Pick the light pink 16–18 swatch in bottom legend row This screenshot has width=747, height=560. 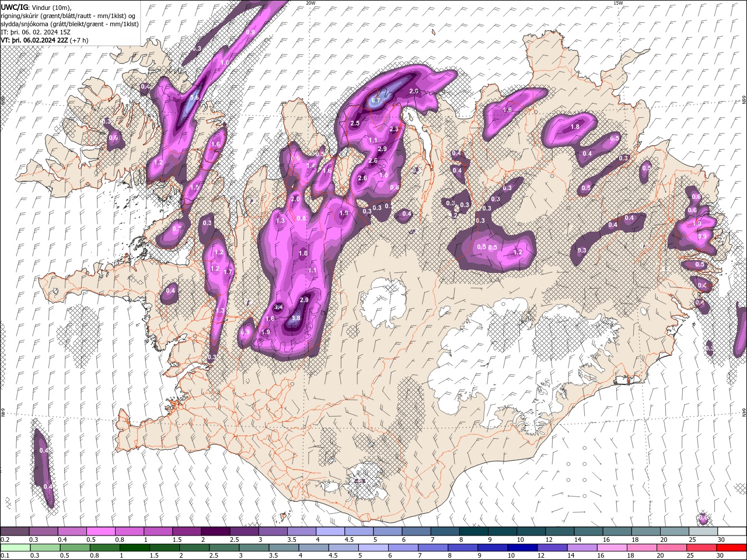[612, 547]
